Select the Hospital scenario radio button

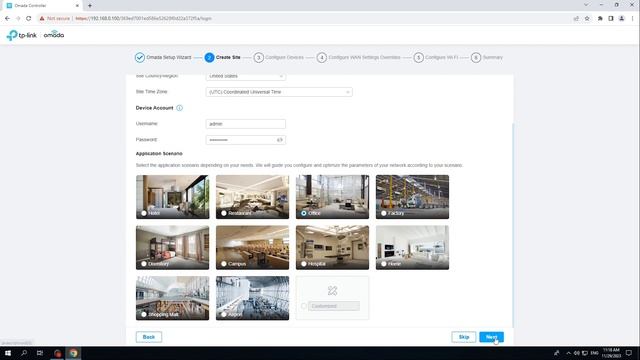point(304,264)
